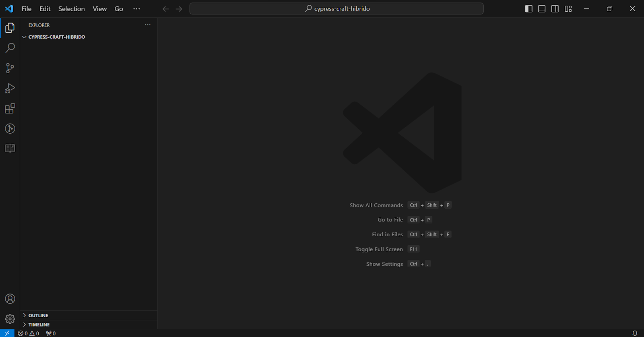Collapse the CYPRESS-CRAFT-HIBRIDO folder section

coord(89,37)
